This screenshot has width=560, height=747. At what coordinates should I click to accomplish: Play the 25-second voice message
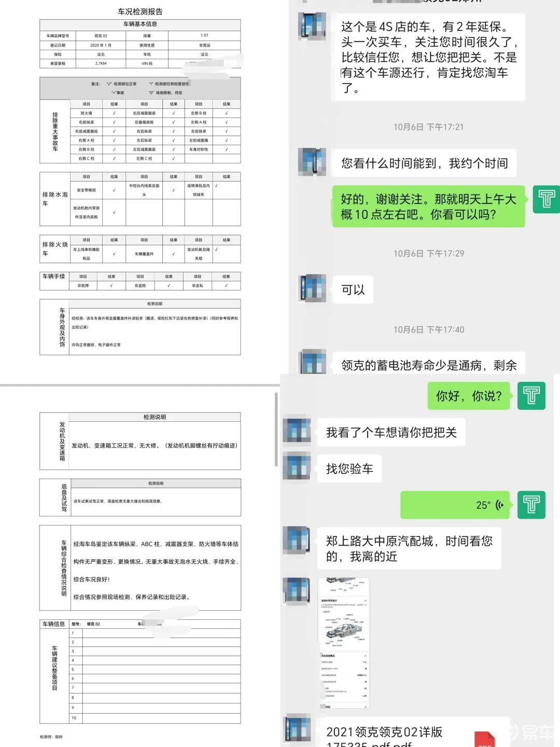pyautogui.click(x=455, y=505)
